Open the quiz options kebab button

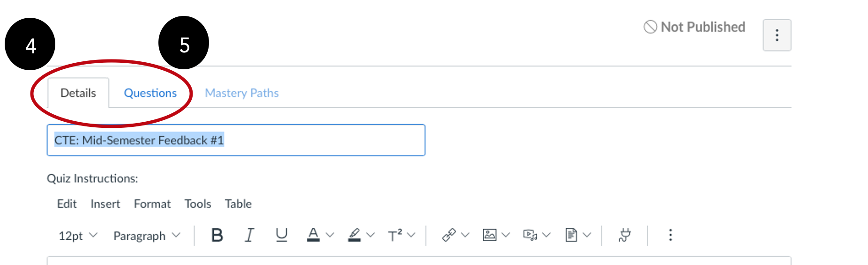(777, 35)
